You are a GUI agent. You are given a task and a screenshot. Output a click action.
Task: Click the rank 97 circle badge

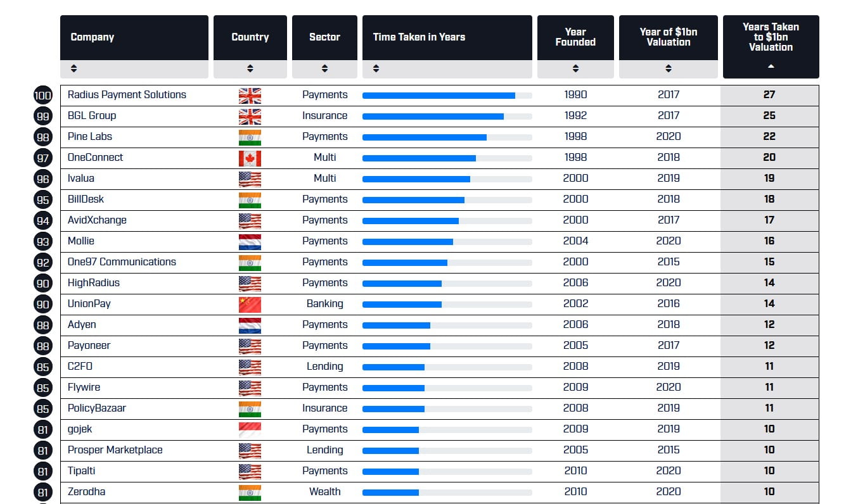coord(42,158)
